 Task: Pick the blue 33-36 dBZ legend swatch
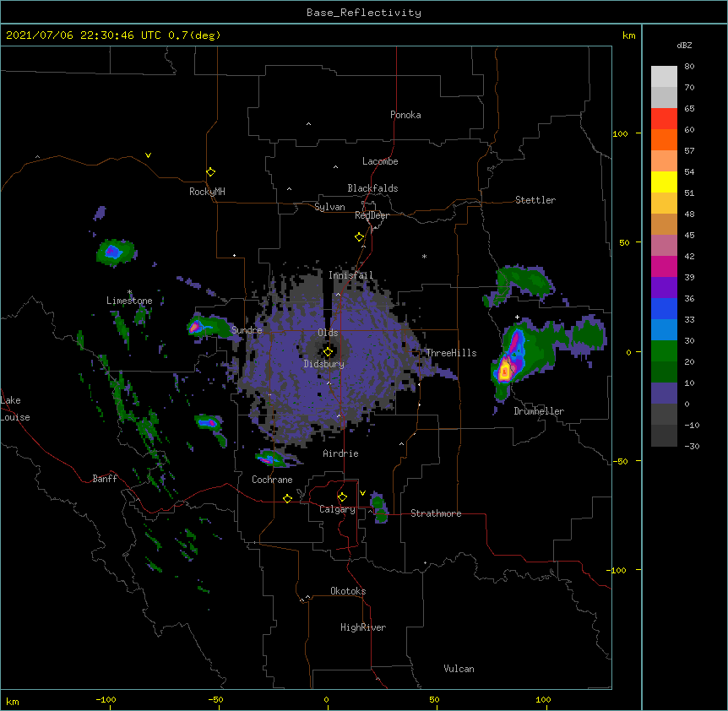[664, 308]
